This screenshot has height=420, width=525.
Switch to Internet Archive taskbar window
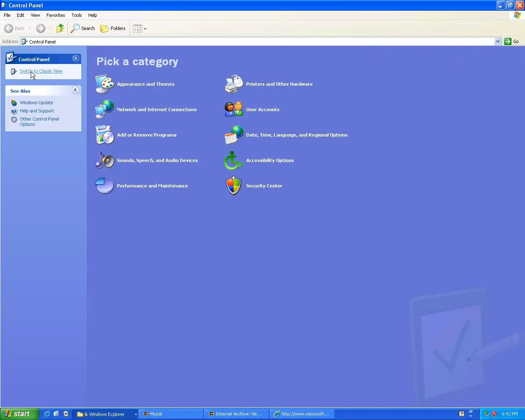coord(237,414)
